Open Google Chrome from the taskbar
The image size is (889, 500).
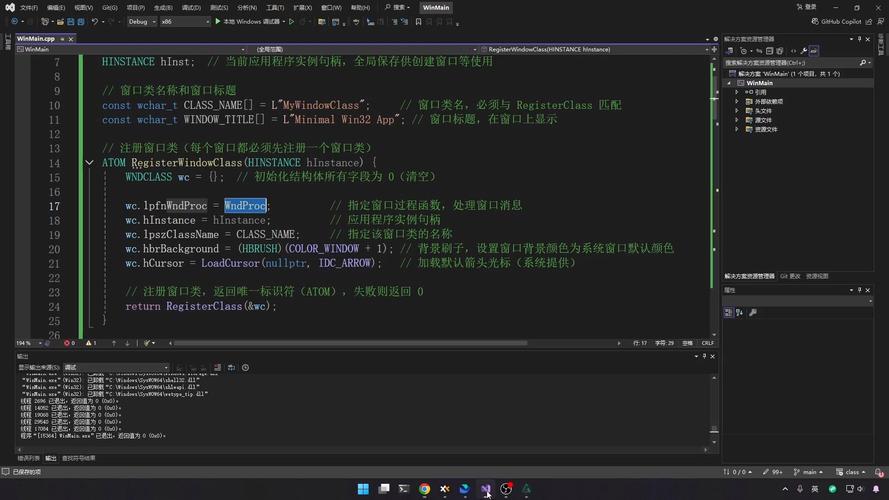pos(424,489)
